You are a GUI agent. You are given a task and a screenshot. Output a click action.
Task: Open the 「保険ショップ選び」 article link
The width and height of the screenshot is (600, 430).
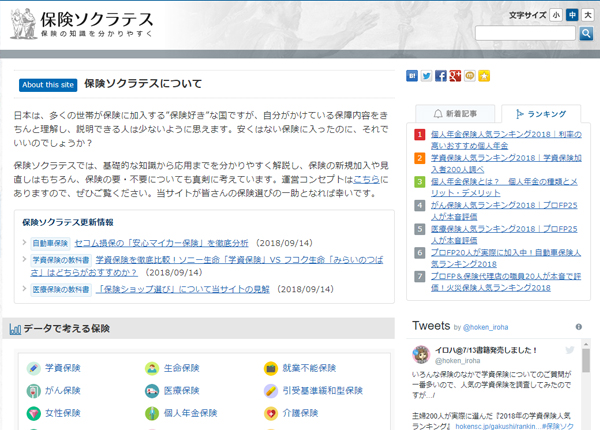click(182, 289)
